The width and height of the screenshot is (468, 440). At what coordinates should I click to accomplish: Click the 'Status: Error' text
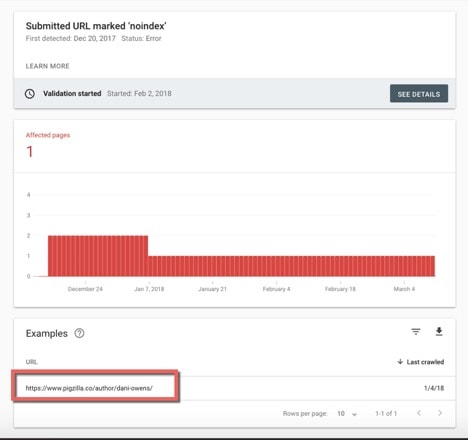point(141,38)
